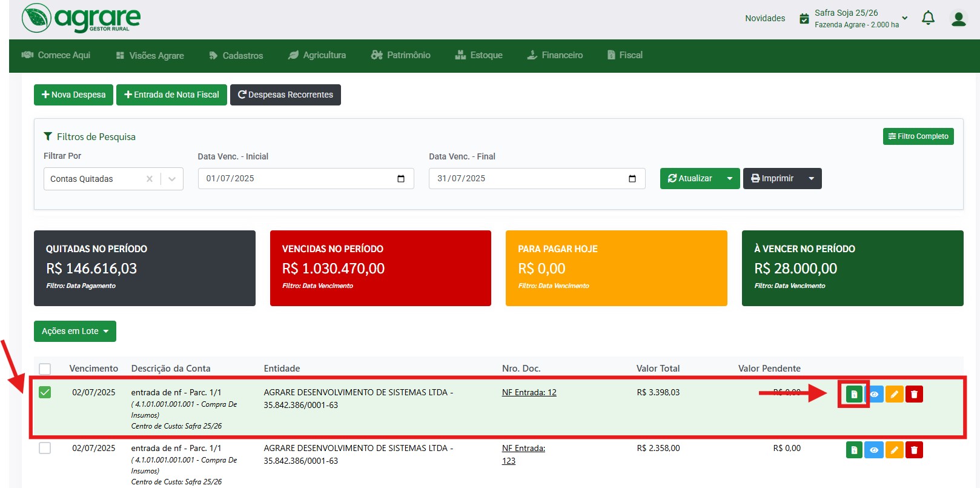The width and height of the screenshot is (980, 488).
Task: Click the À Vencer no Período green card
Action: click(853, 268)
